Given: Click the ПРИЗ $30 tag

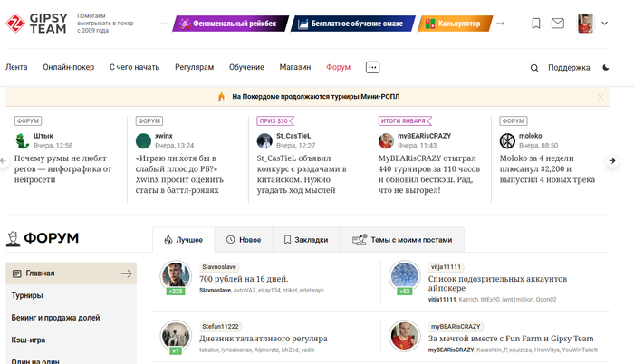Looking at the screenshot, I should coord(274,120).
